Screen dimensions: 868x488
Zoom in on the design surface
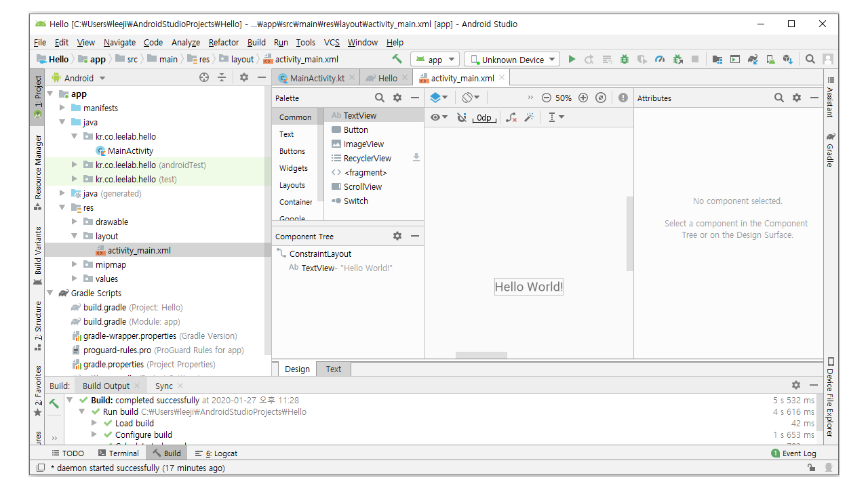pos(583,98)
